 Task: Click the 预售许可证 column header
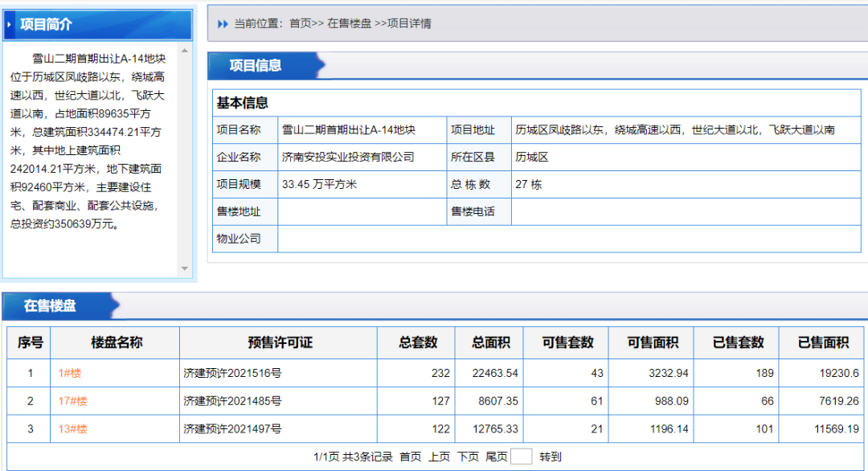click(278, 342)
